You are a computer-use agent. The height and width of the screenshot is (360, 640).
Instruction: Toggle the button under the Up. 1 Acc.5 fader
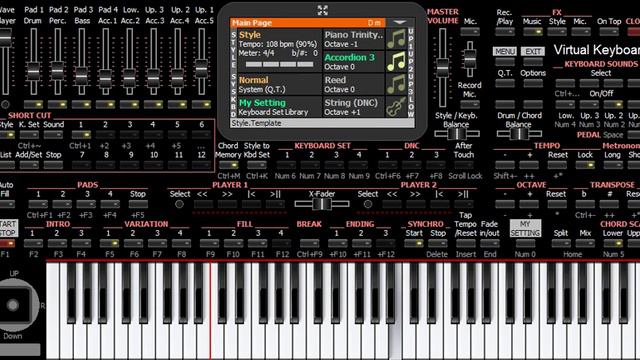(201, 104)
